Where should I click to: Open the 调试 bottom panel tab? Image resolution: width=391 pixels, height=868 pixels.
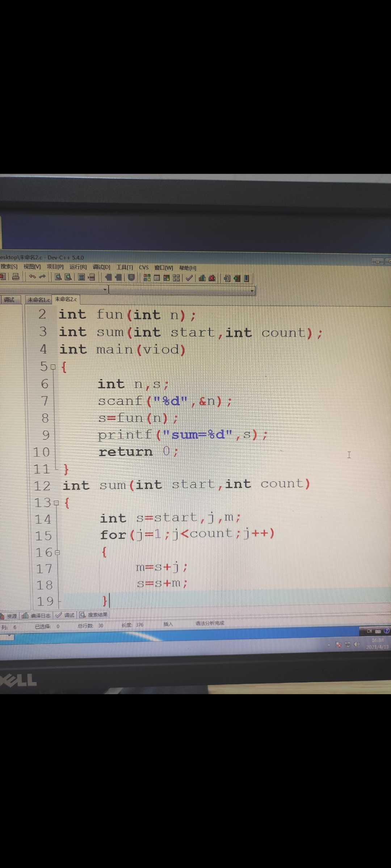pyautogui.click(x=65, y=615)
